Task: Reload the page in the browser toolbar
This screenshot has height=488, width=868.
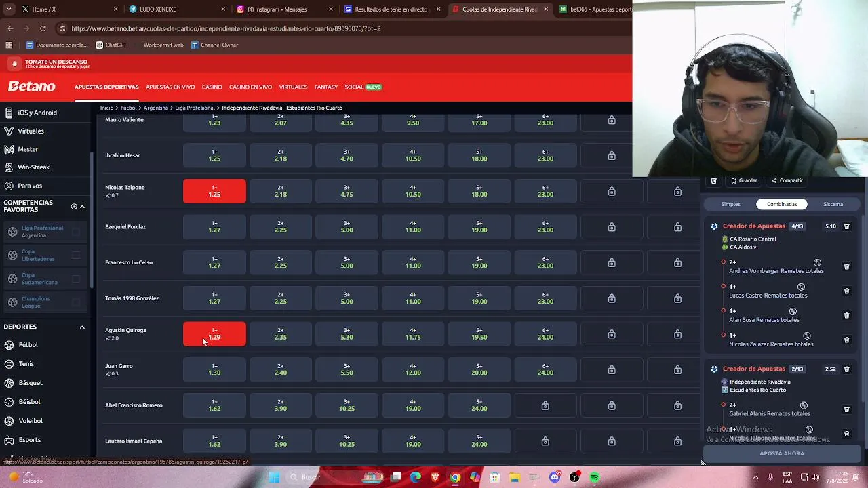Action: pyautogui.click(x=43, y=28)
